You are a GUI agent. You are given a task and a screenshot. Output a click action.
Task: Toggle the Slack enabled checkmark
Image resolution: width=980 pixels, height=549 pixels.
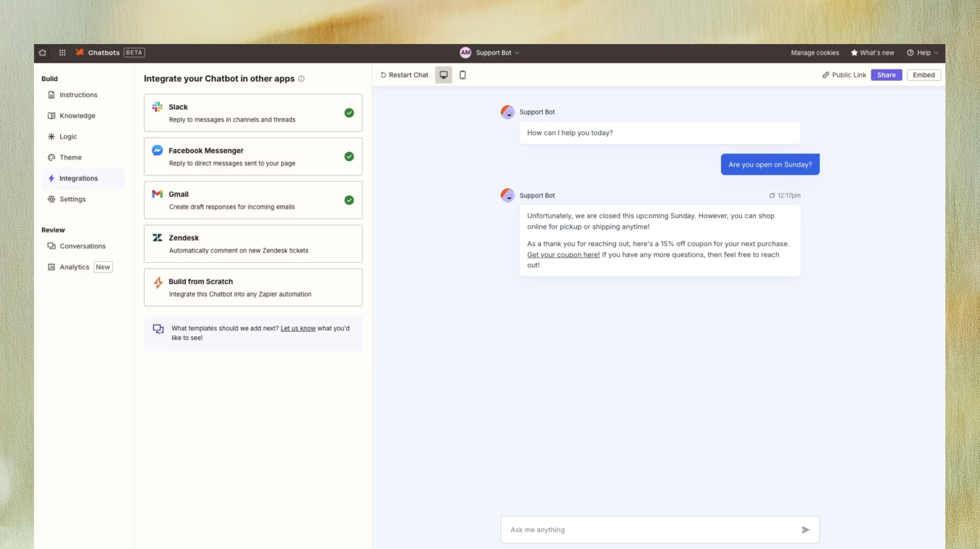click(349, 113)
